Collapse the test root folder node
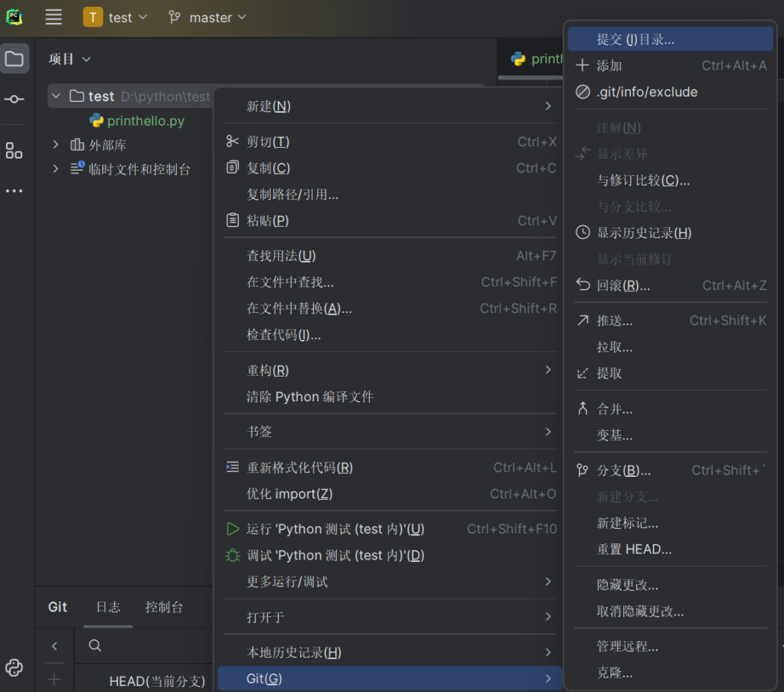The height and width of the screenshot is (692, 784). (x=55, y=96)
